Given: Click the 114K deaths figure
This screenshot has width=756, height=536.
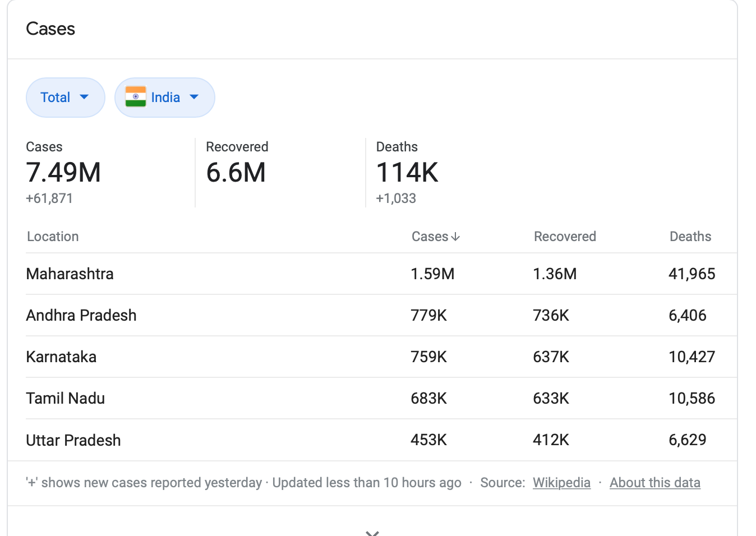Looking at the screenshot, I should pyautogui.click(x=407, y=173).
